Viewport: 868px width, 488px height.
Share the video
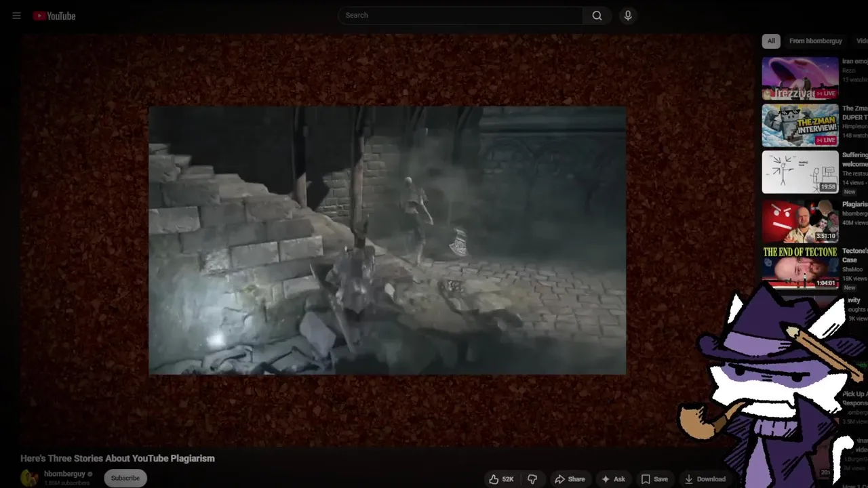pos(570,479)
